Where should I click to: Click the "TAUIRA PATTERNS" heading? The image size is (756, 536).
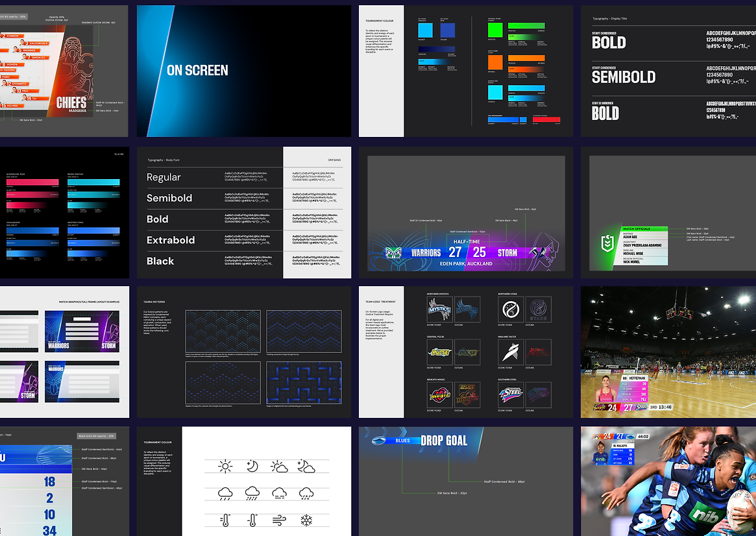tap(154, 302)
